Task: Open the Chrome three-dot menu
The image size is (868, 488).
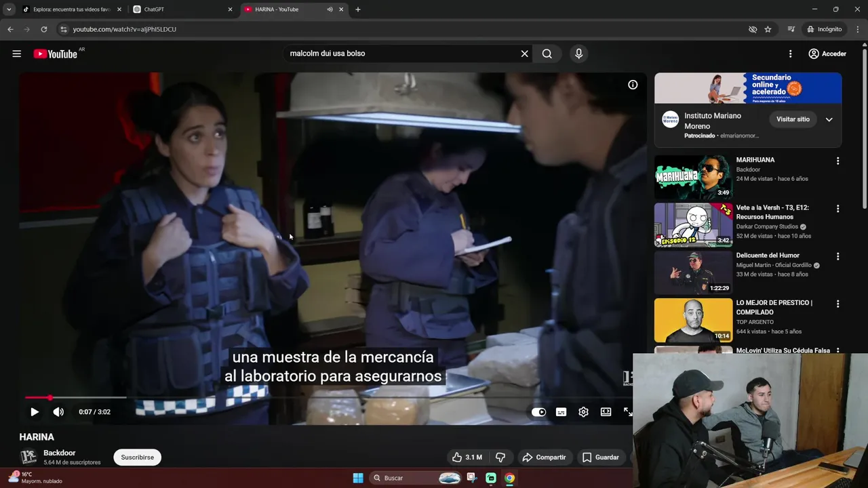Action: (859, 29)
